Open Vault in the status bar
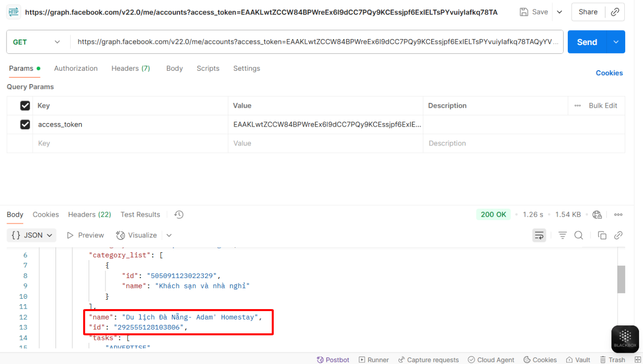The height and width of the screenshot is (364, 643). click(x=579, y=360)
